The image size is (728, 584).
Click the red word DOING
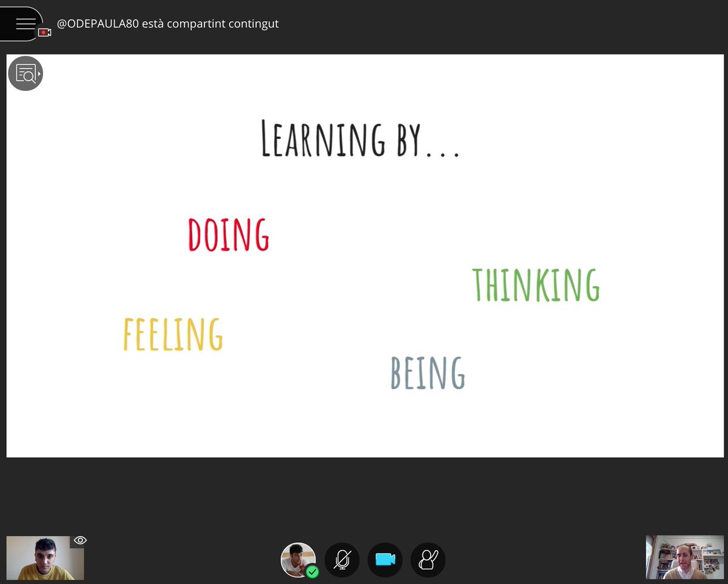pos(229,235)
